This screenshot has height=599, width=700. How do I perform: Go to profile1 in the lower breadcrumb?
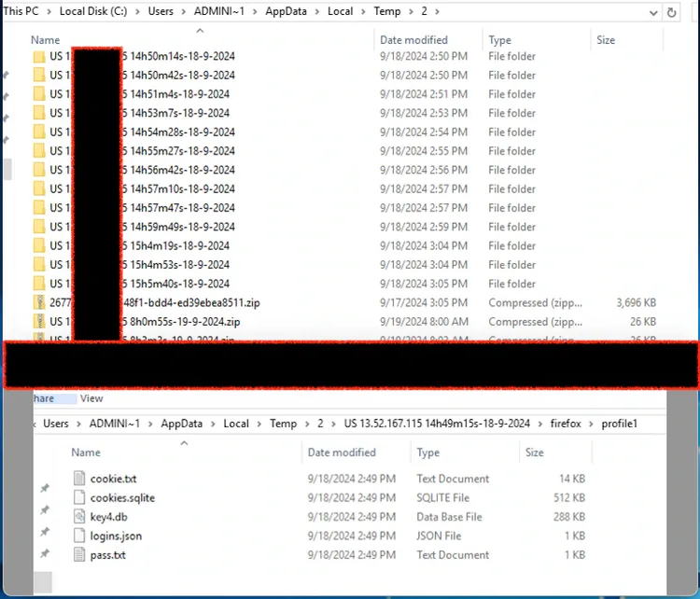tap(619, 424)
